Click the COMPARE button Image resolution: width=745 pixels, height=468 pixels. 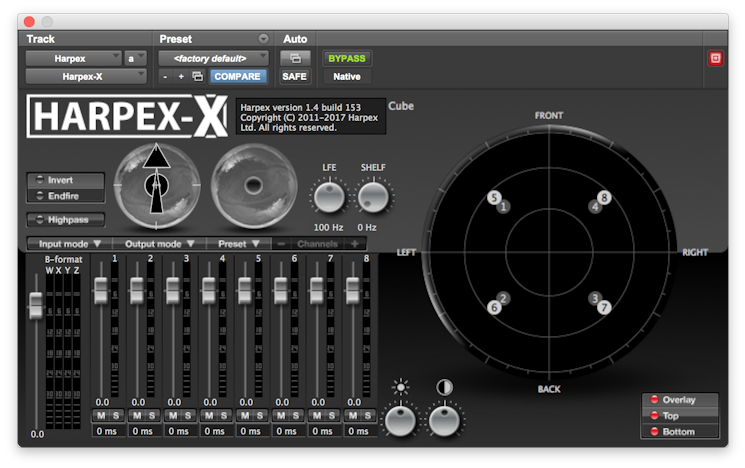point(238,76)
